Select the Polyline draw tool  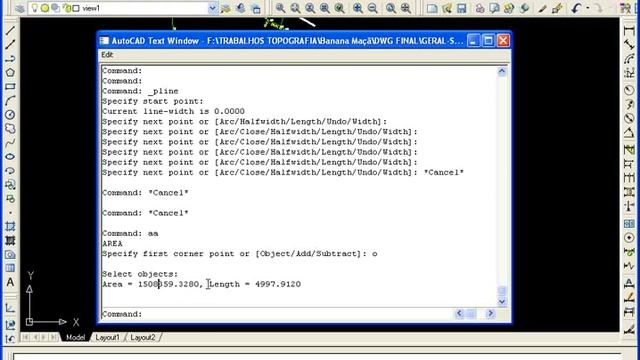[x=10, y=58]
